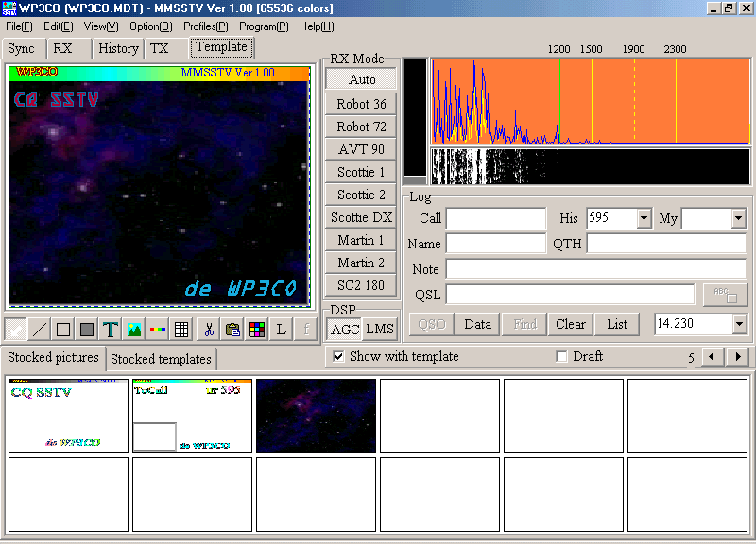Toggle the Show with template checkbox
The height and width of the screenshot is (544, 756).
coord(338,357)
